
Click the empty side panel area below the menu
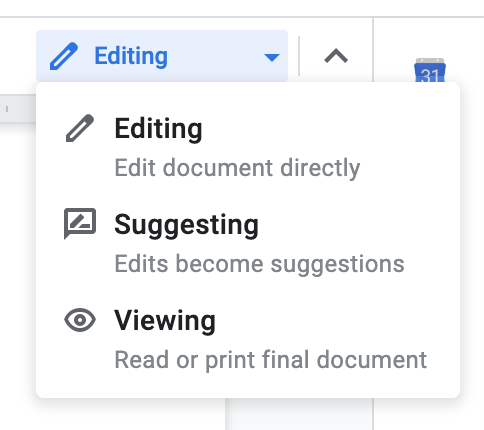tap(429, 414)
